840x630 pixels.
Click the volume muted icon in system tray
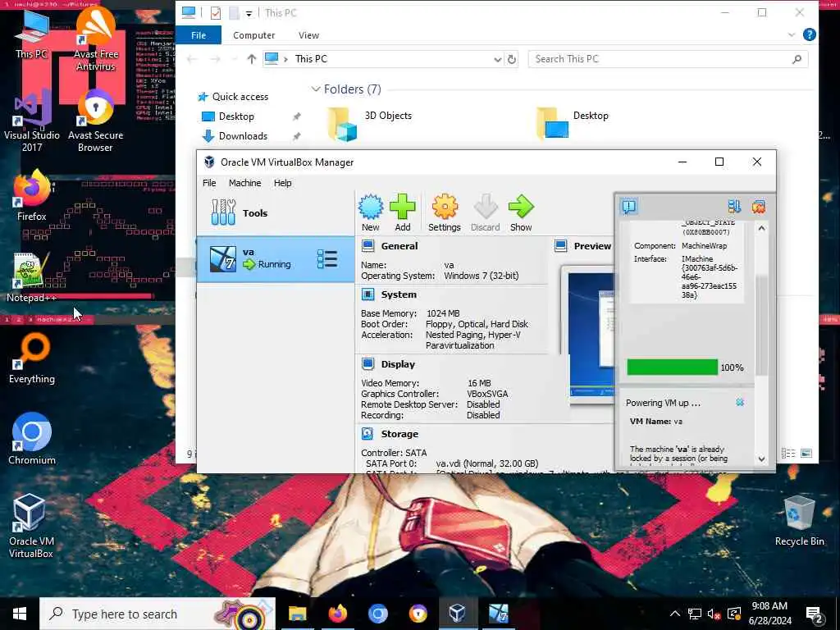(x=713, y=614)
